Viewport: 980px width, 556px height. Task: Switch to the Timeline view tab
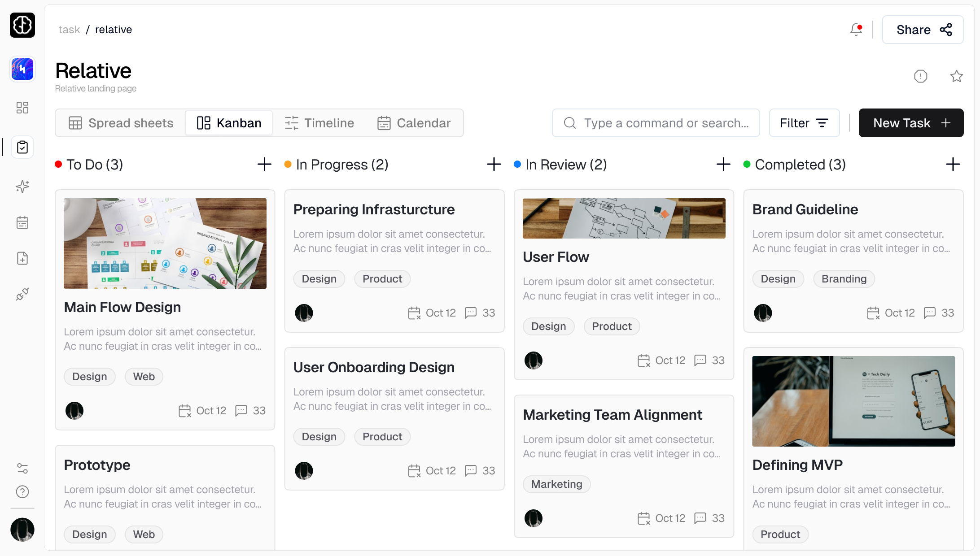[319, 123]
